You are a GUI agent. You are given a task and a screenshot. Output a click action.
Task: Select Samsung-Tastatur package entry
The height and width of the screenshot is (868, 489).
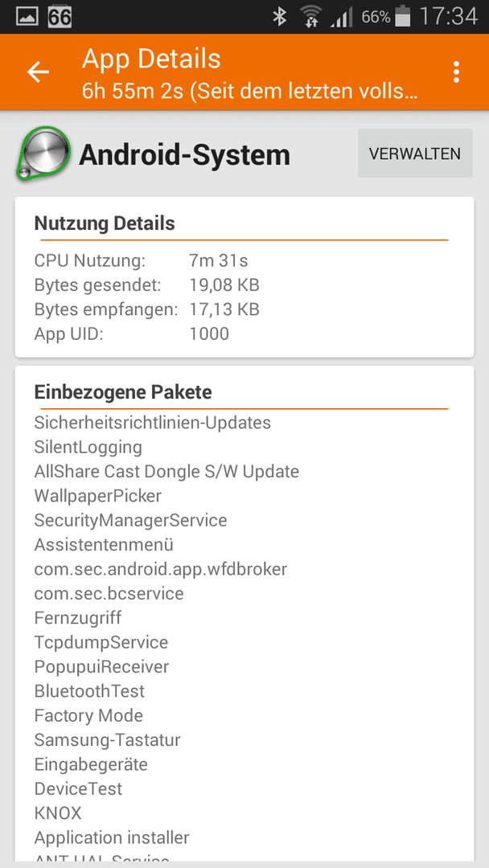108,739
